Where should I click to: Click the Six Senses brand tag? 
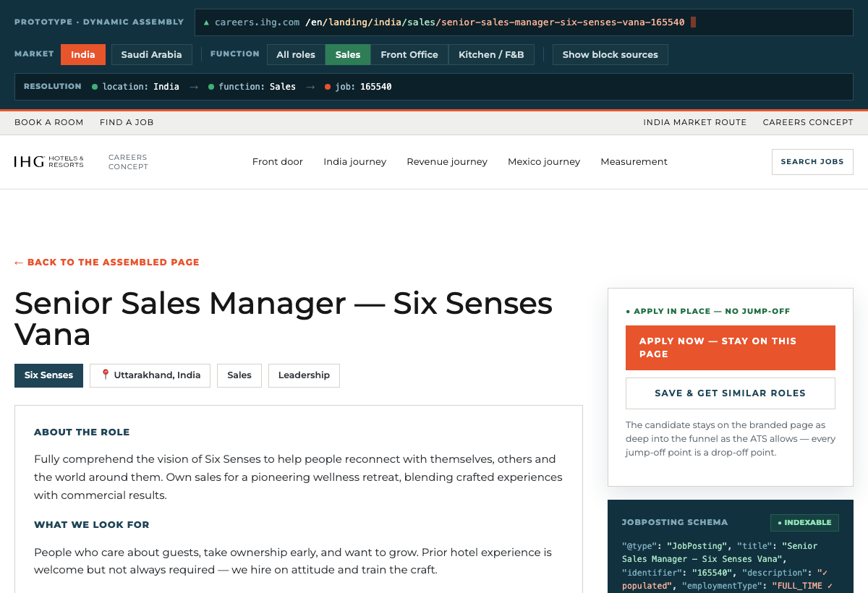click(x=48, y=375)
